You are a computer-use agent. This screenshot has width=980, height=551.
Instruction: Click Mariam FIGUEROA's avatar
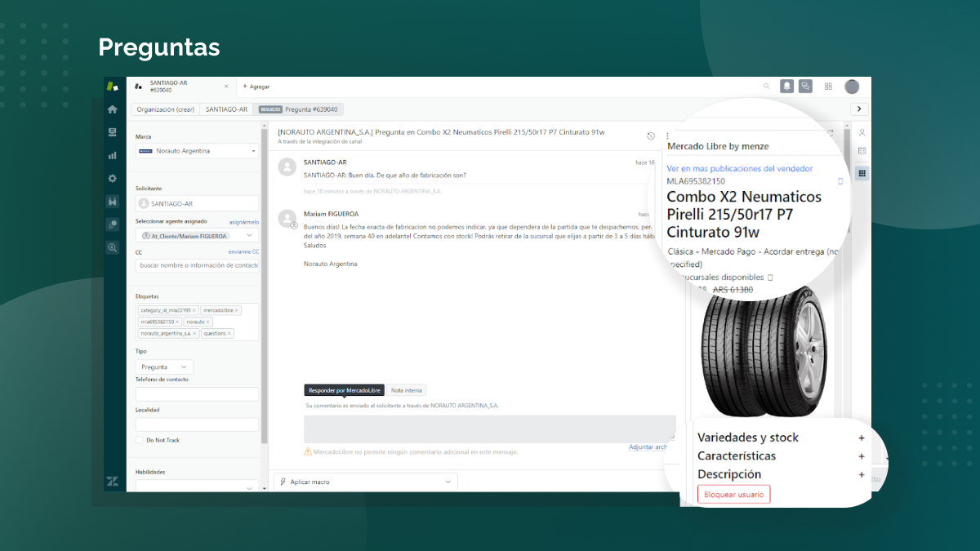click(x=287, y=218)
